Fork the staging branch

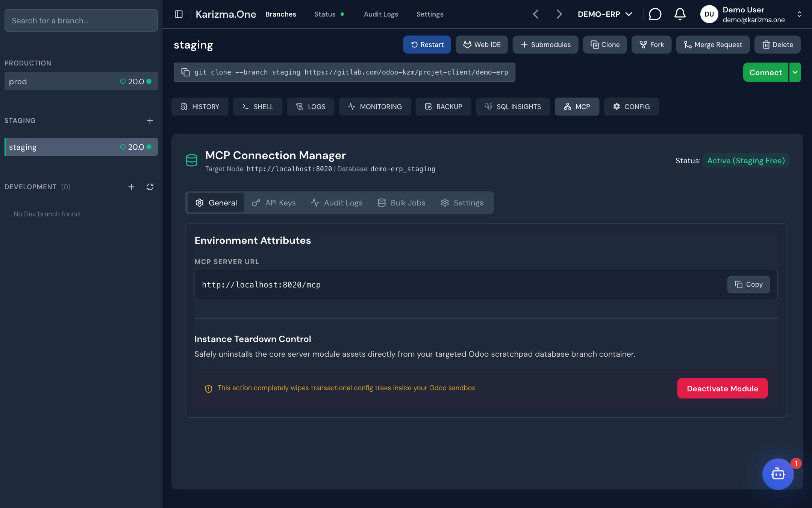pos(651,45)
